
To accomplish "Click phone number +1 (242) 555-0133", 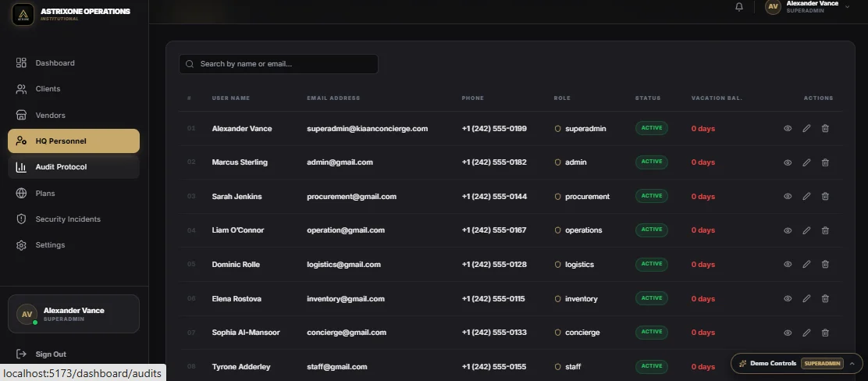I will point(494,333).
